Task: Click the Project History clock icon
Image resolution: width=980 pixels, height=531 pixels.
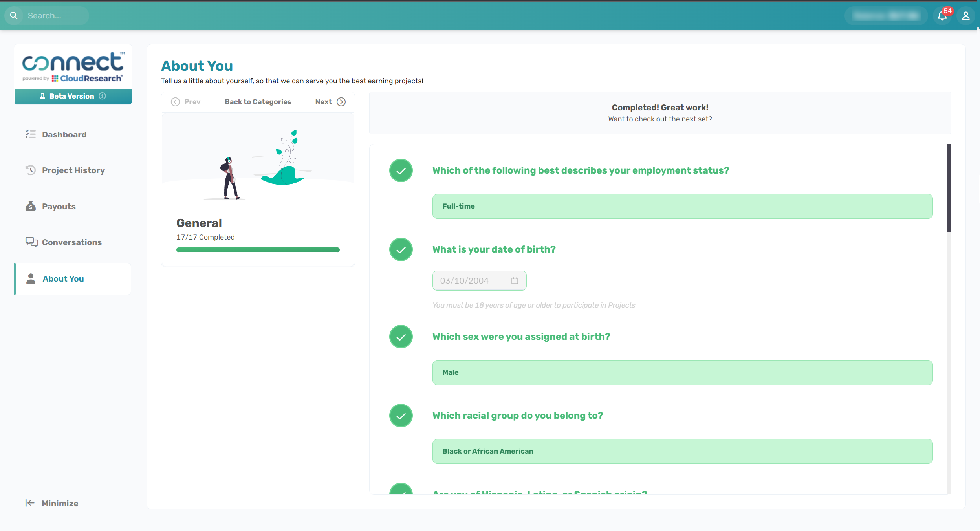Action: tap(31, 170)
